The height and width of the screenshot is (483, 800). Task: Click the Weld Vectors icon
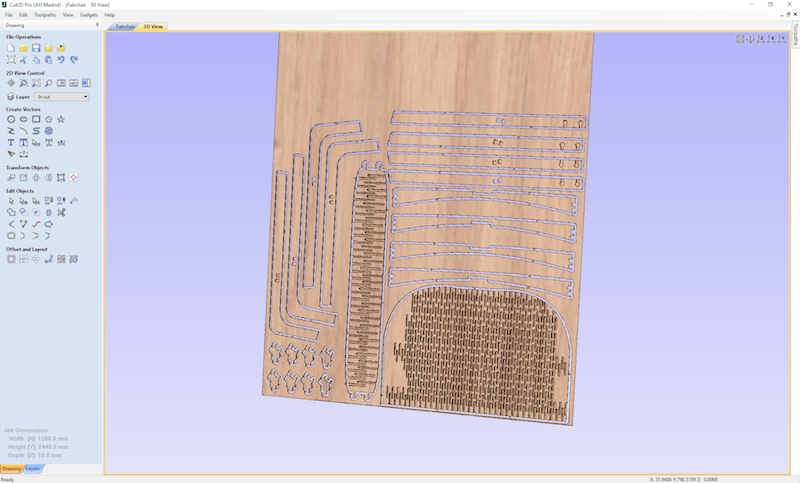(x=11, y=212)
